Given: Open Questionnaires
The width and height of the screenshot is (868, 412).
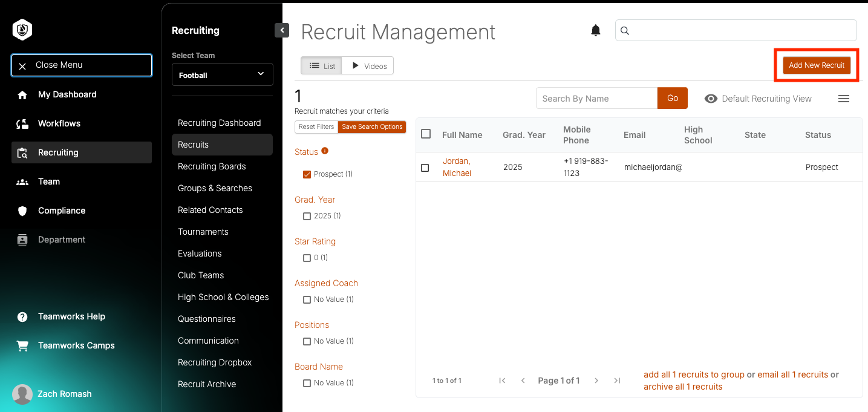Looking at the screenshot, I should 207,319.
